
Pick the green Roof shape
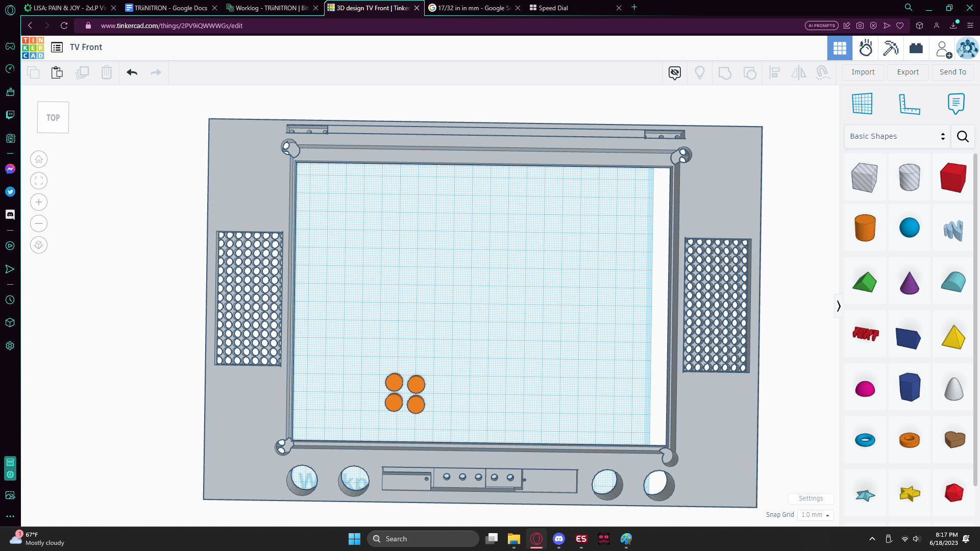864,282
